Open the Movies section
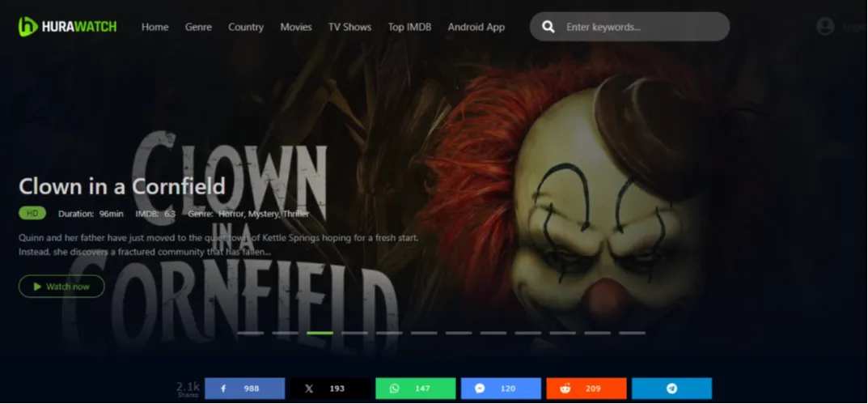This screenshot has width=868, height=404. [x=296, y=27]
